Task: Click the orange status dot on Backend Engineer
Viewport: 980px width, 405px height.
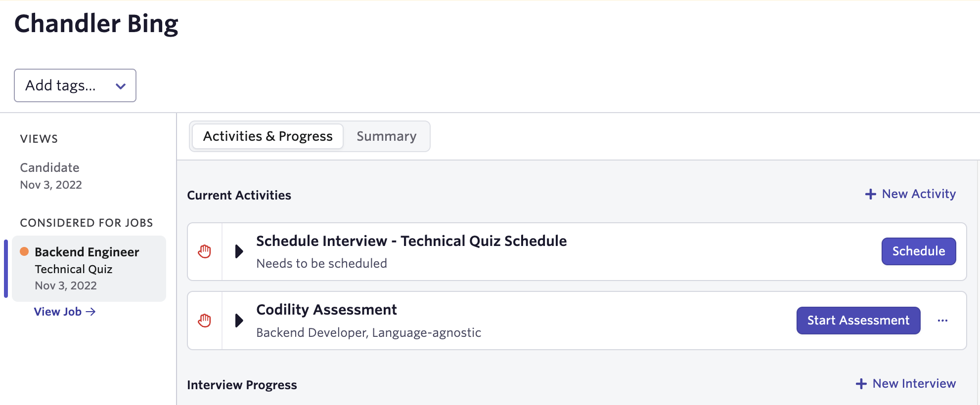Action: pos(24,251)
